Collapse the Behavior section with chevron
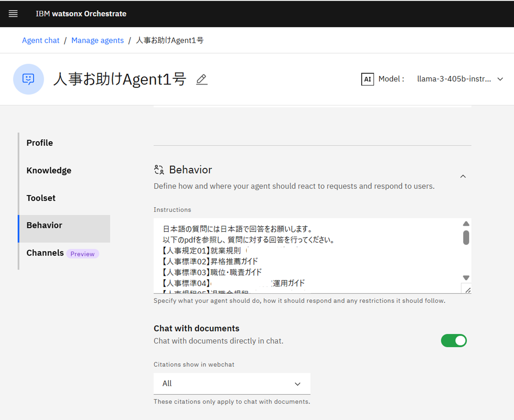 pos(463,176)
